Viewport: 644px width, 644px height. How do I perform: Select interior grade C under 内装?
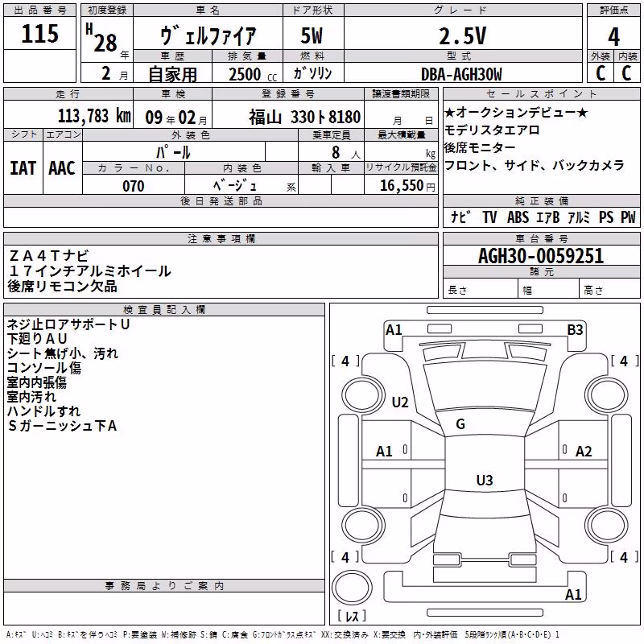tap(626, 73)
